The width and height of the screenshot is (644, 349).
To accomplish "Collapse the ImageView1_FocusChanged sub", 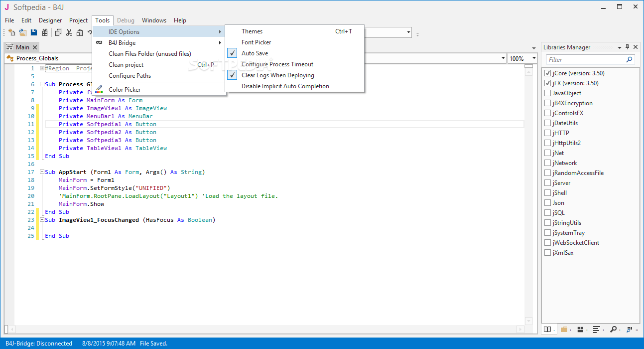I will tap(42, 220).
